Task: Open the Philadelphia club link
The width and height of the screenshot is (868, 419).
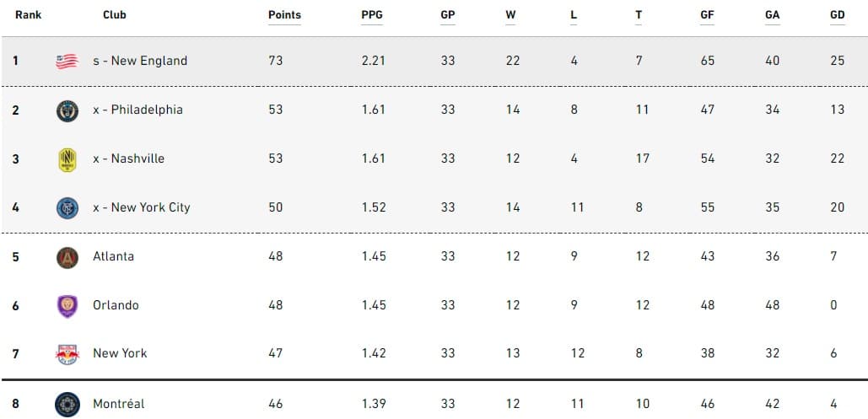Action: click(137, 110)
